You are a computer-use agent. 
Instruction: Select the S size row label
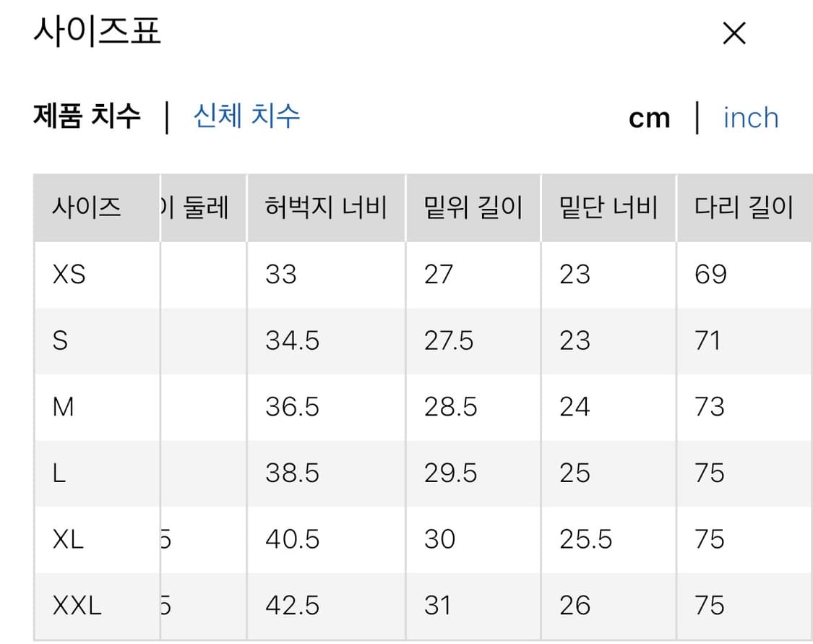pyautogui.click(x=61, y=340)
